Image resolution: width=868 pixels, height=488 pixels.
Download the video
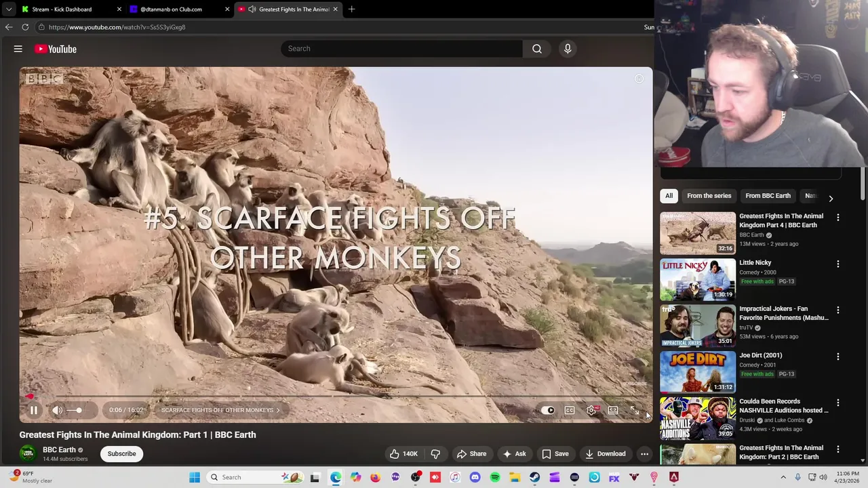[x=606, y=453]
